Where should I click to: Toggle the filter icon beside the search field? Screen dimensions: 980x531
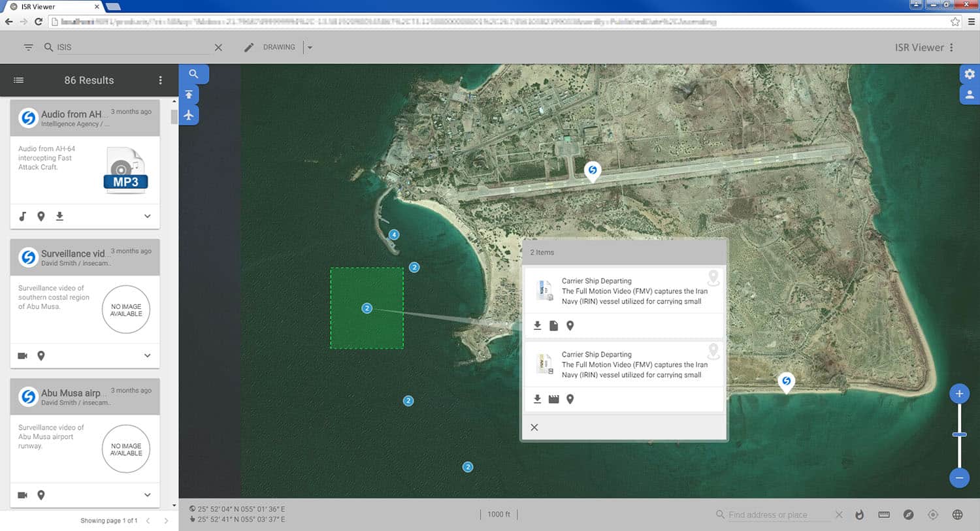click(27, 47)
